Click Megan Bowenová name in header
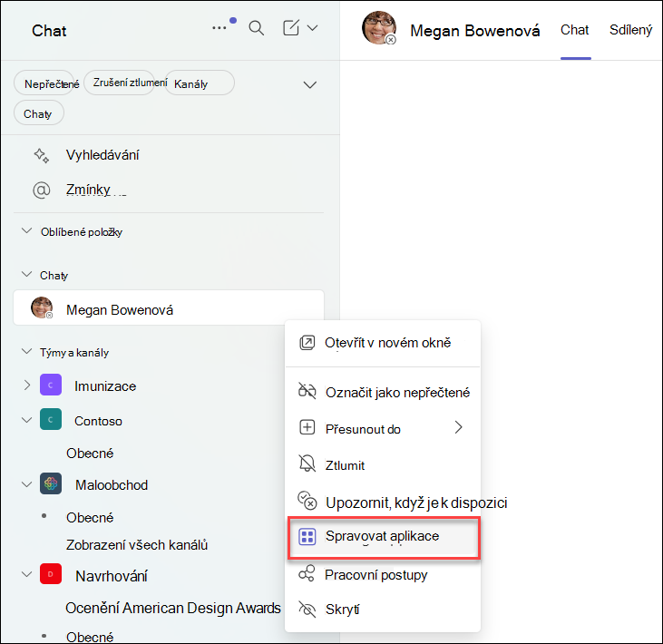This screenshot has height=644, width=663. tap(475, 31)
